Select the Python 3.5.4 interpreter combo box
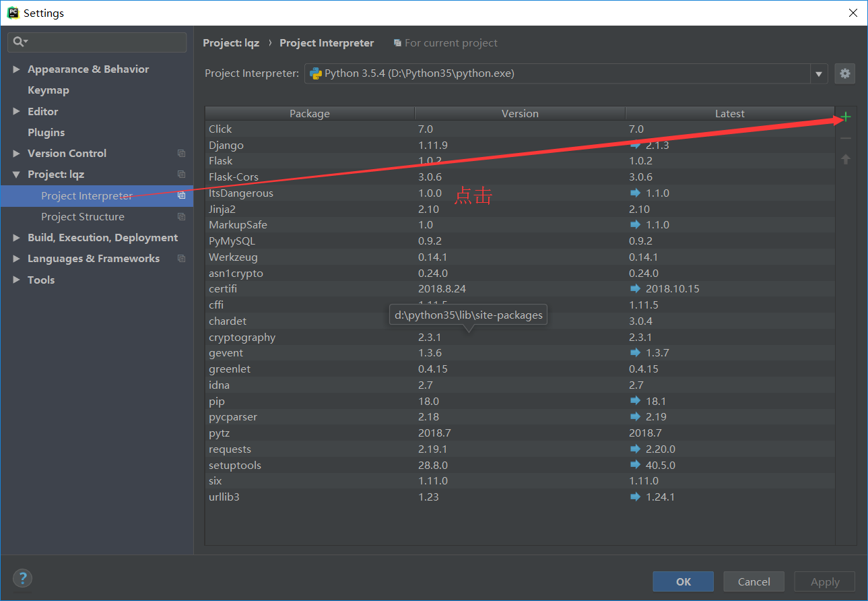The image size is (868, 601). pyautogui.click(x=566, y=74)
